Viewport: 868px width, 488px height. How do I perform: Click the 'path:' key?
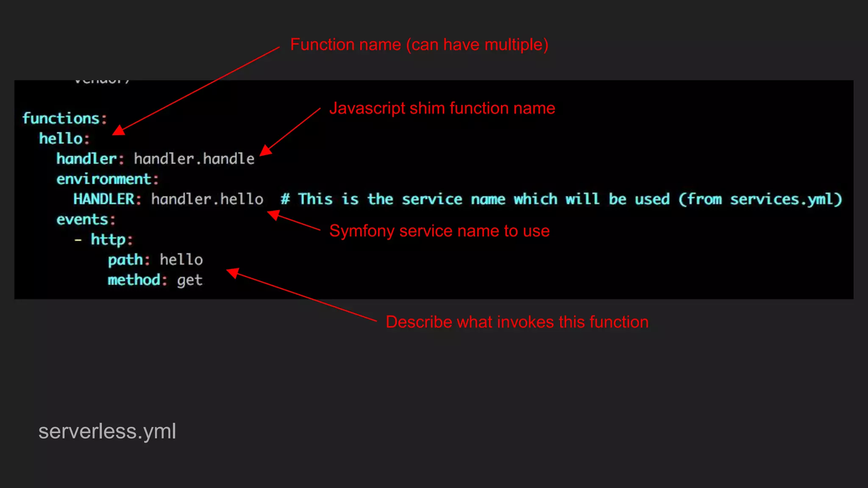[129, 260]
